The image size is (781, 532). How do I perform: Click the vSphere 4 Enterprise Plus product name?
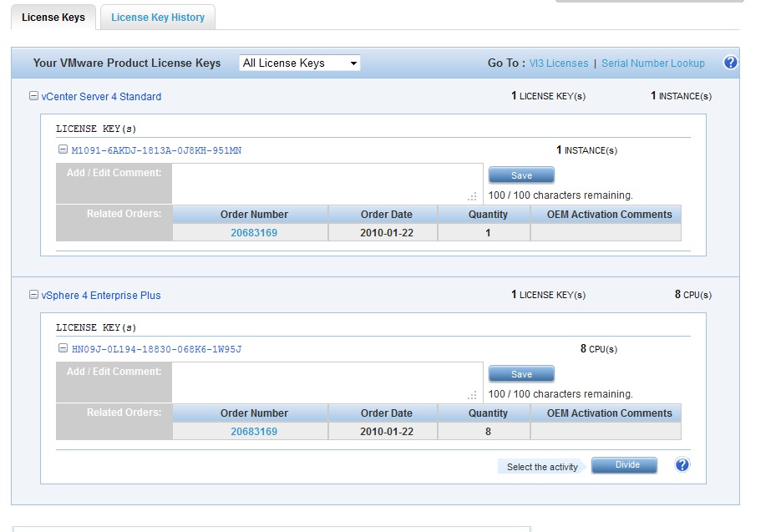click(x=101, y=296)
